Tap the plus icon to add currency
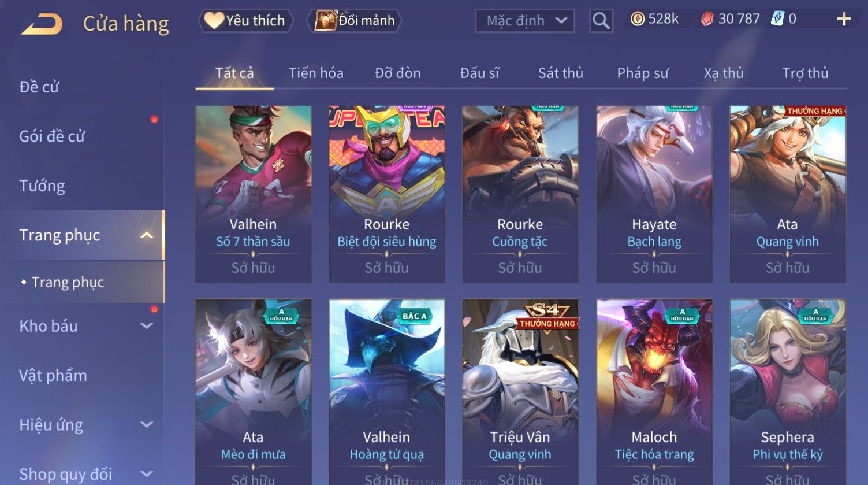The height and width of the screenshot is (485, 868). (x=844, y=19)
